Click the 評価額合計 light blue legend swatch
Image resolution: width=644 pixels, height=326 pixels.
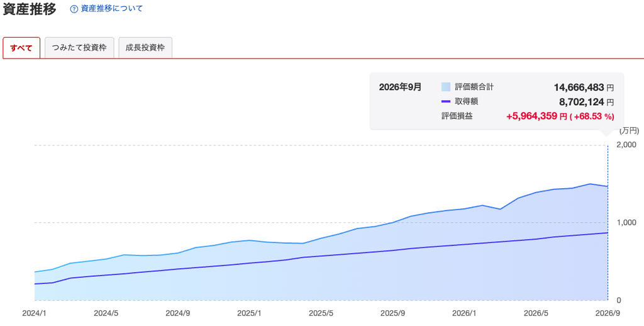pyautogui.click(x=446, y=87)
